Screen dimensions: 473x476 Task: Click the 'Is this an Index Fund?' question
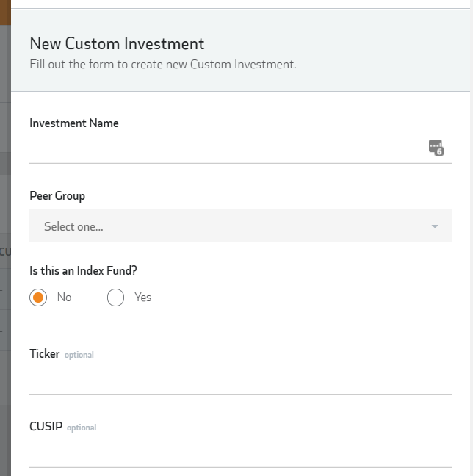pyautogui.click(x=83, y=270)
